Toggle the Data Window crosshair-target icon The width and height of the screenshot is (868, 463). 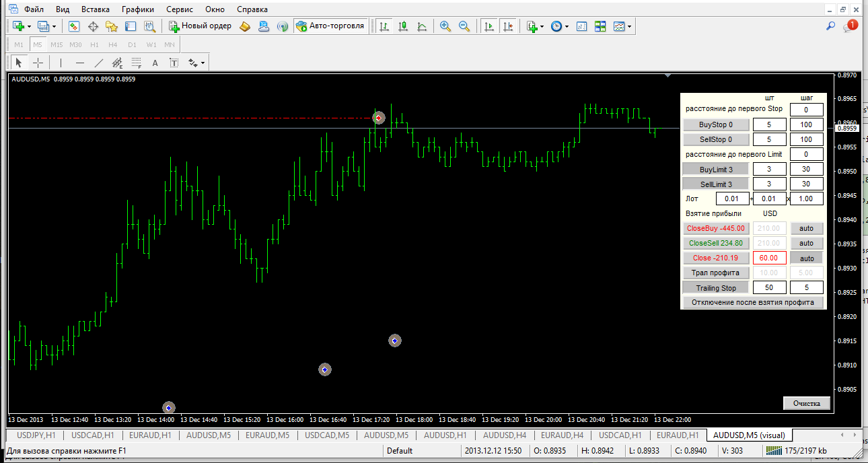(x=93, y=26)
